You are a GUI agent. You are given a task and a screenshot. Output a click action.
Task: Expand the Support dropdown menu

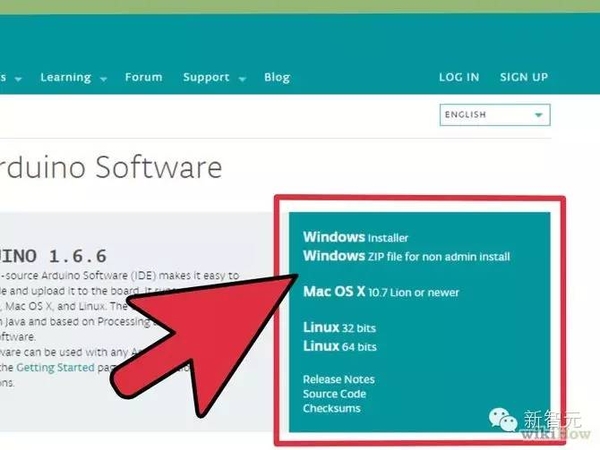(x=214, y=78)
